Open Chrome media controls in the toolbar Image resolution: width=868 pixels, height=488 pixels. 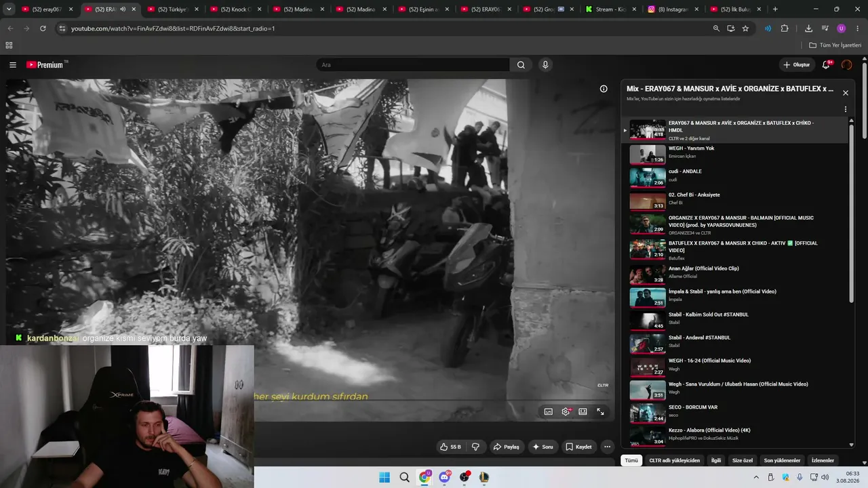point(825,28)
